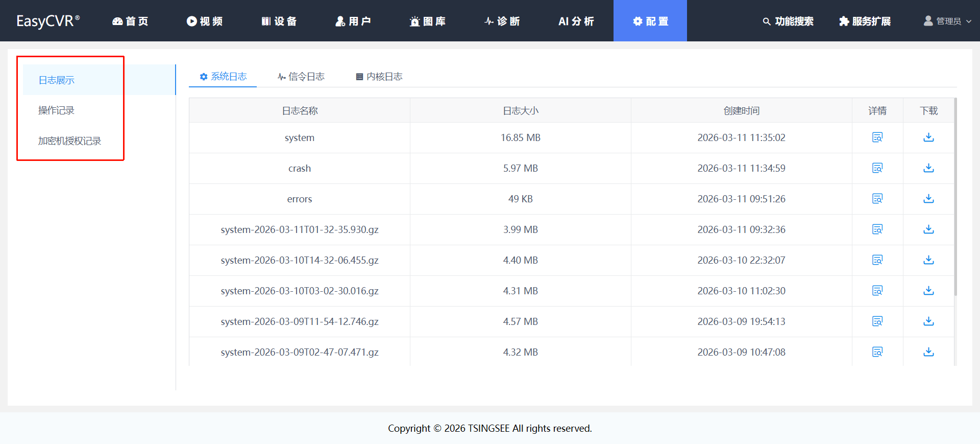
Task: Expand the 管理员 account dropdown
Action: tap(948, 21)
